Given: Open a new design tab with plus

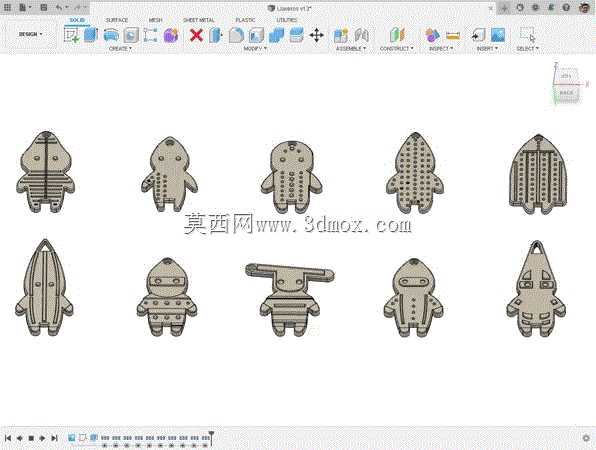Looking at the screenshot, I should tap(504, 8).
